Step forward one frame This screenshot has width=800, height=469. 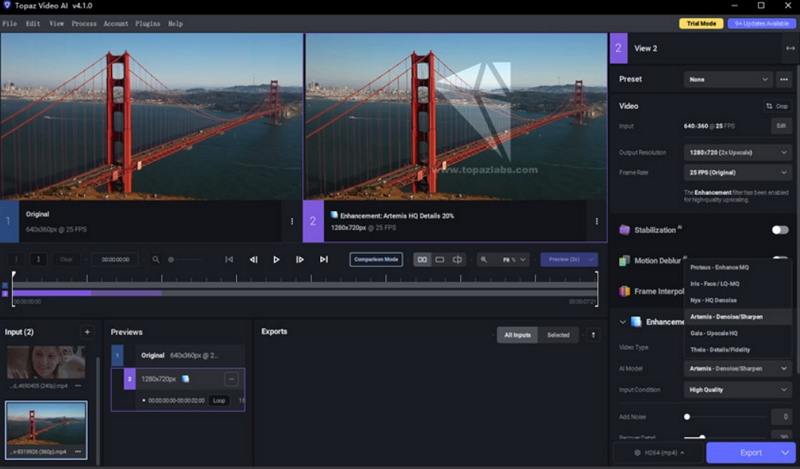point(300,259)
